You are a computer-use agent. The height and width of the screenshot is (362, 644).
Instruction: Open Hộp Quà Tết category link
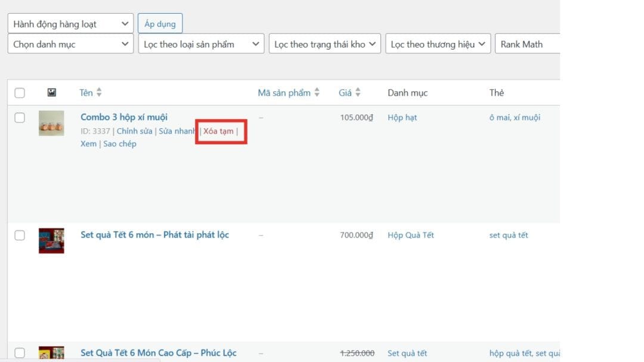pos(411,235)
